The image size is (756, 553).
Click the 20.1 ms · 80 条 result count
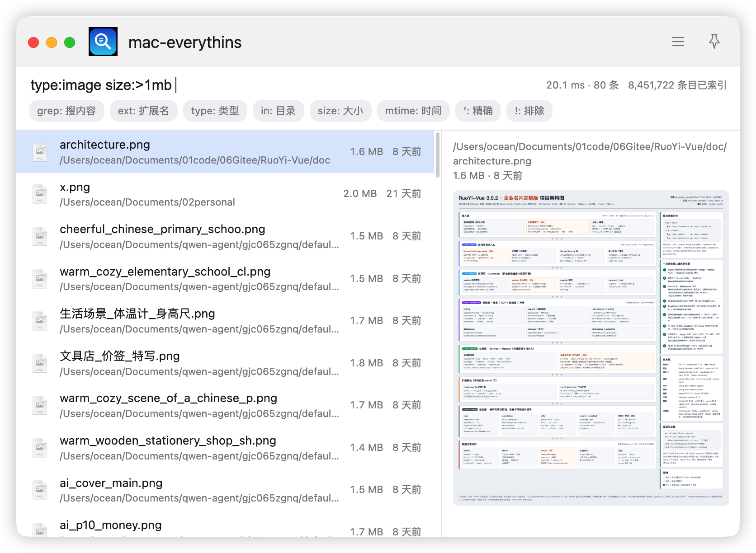tap(582, 85)
